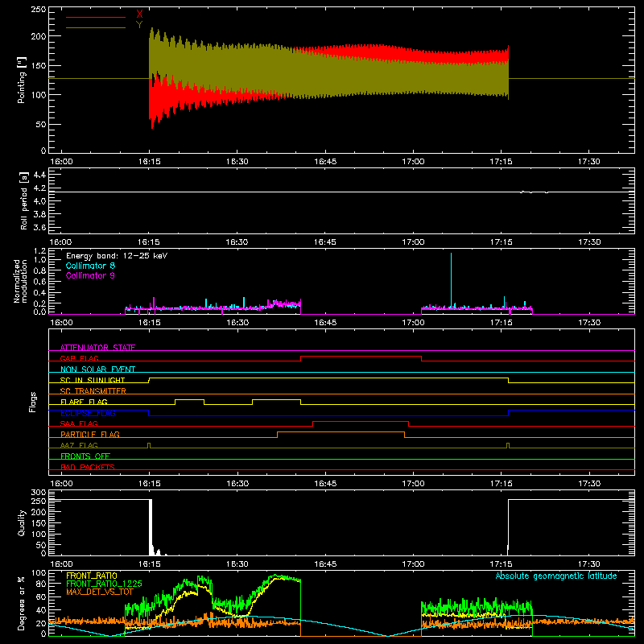Click the 'Pointing' vertical axis title
The height and width of the screenshot is (644, 644).
point(21,80)
